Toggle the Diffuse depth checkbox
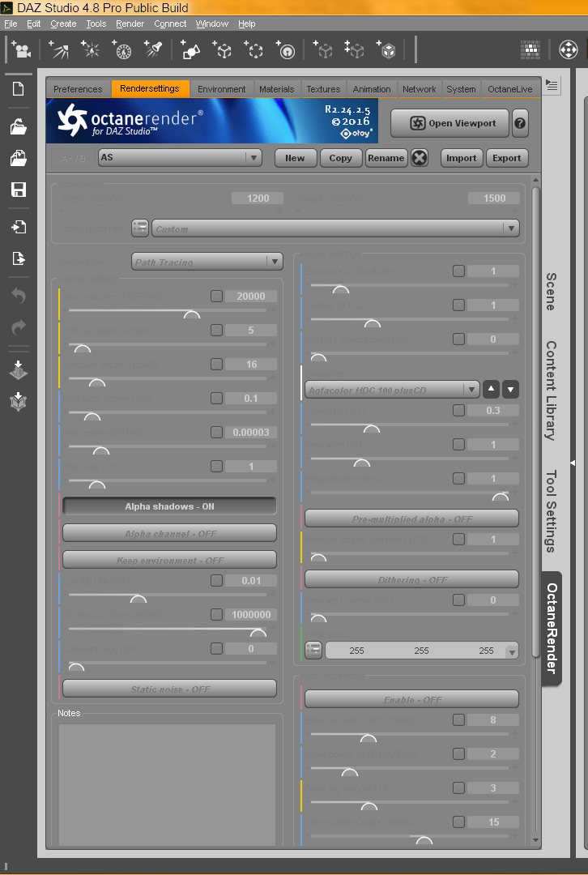The height and width of the screenshot is (875, 588). click(x=216, y=331)
